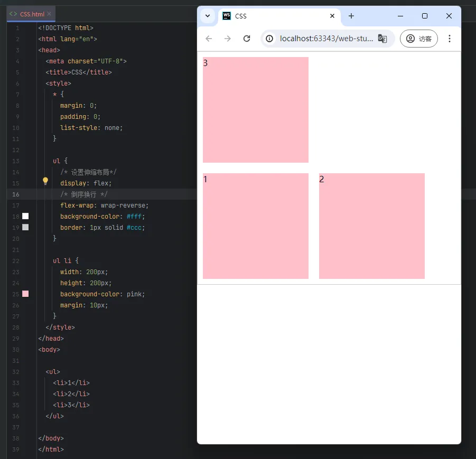The width and height of the screenshot is (476, 459).
Task: Expand the browser tab search dropdown
Action: (208, 16)
